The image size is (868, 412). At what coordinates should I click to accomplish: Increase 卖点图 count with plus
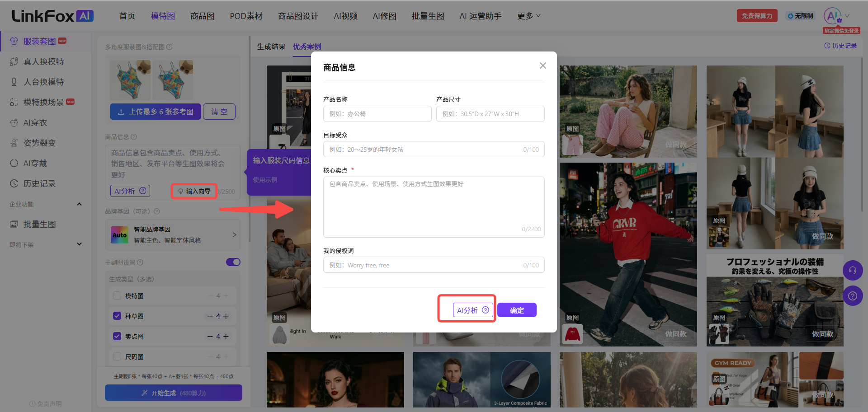[226, 337]
